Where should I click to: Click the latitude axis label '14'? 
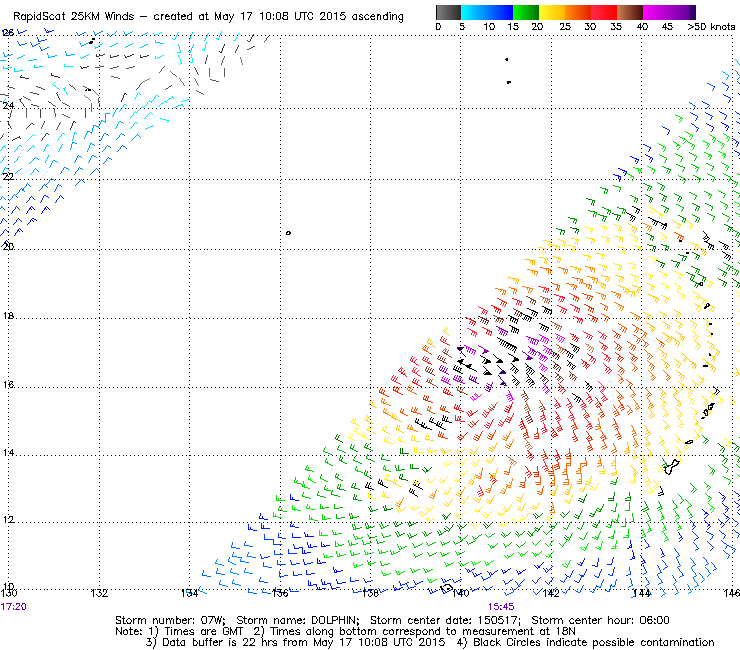tap(8, 453)
